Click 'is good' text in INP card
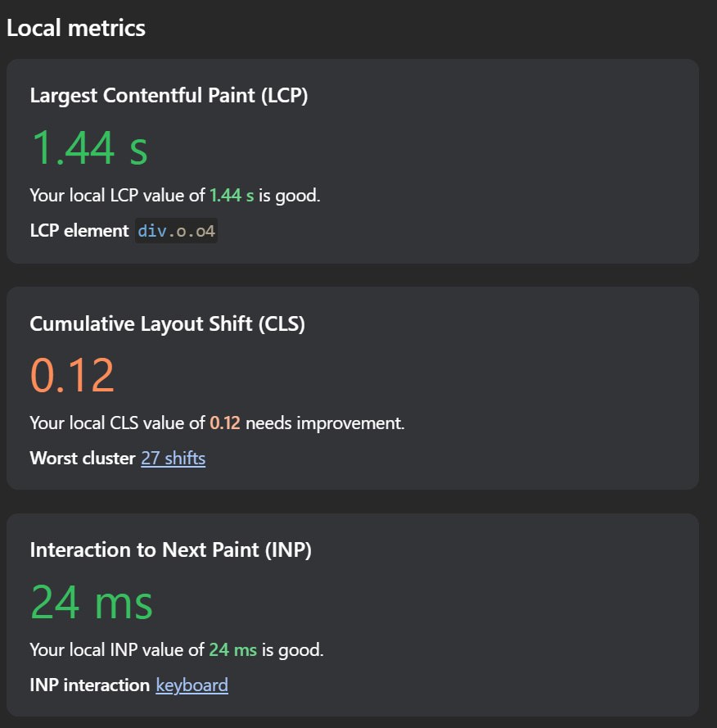Viewport: 717px width, 728px height. [292, 650]
